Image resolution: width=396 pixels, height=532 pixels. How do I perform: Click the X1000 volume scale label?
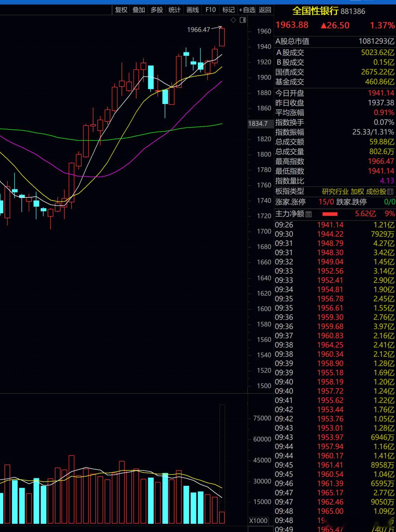(x=258, y=521)
